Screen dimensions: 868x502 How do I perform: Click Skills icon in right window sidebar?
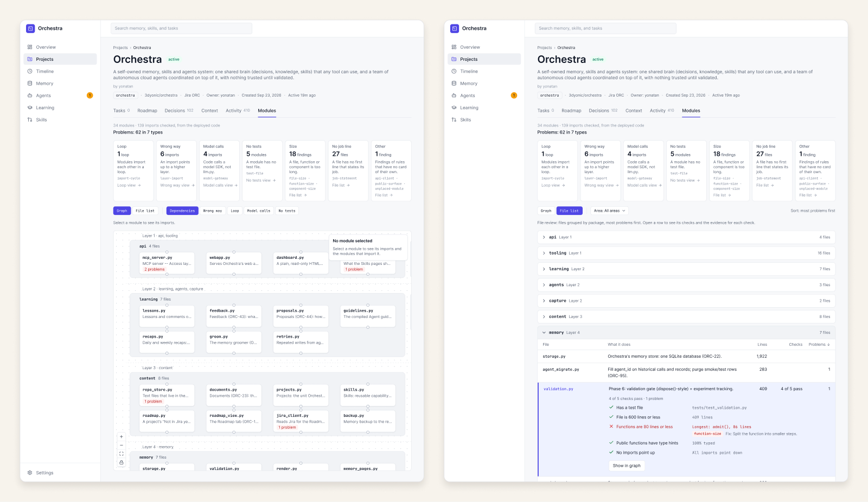(x=454, y=120)
